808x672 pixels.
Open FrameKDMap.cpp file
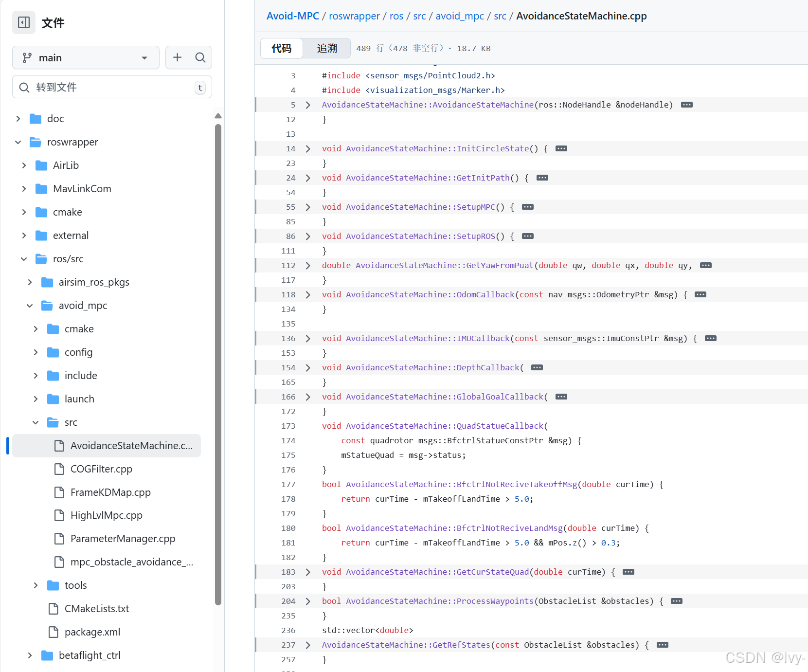click(110, 492)
